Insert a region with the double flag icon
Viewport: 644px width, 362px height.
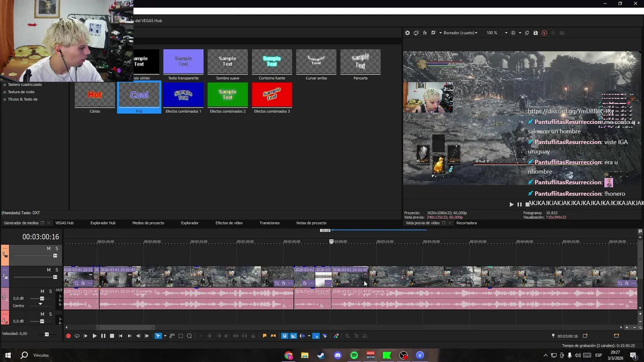273,336
